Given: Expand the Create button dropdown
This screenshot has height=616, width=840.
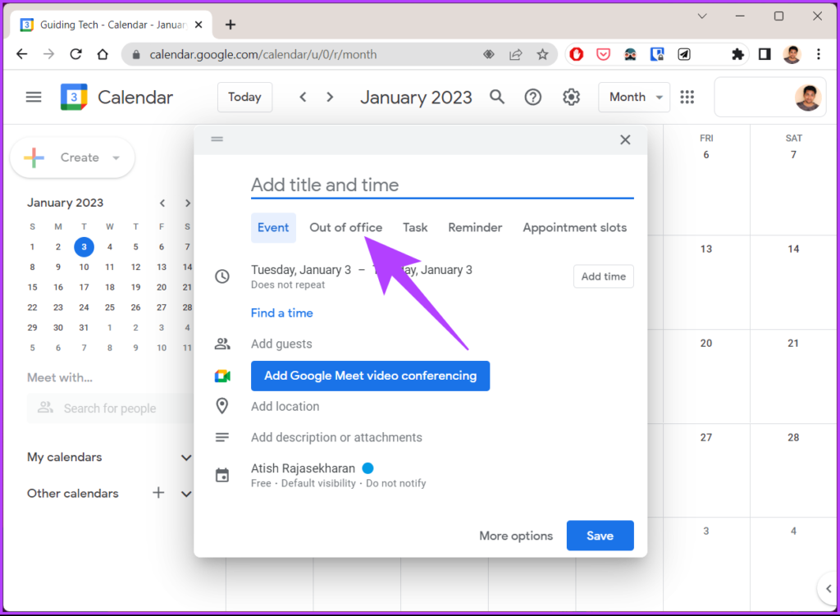Looking at the screenshot, I should click(x=116, y=157).
